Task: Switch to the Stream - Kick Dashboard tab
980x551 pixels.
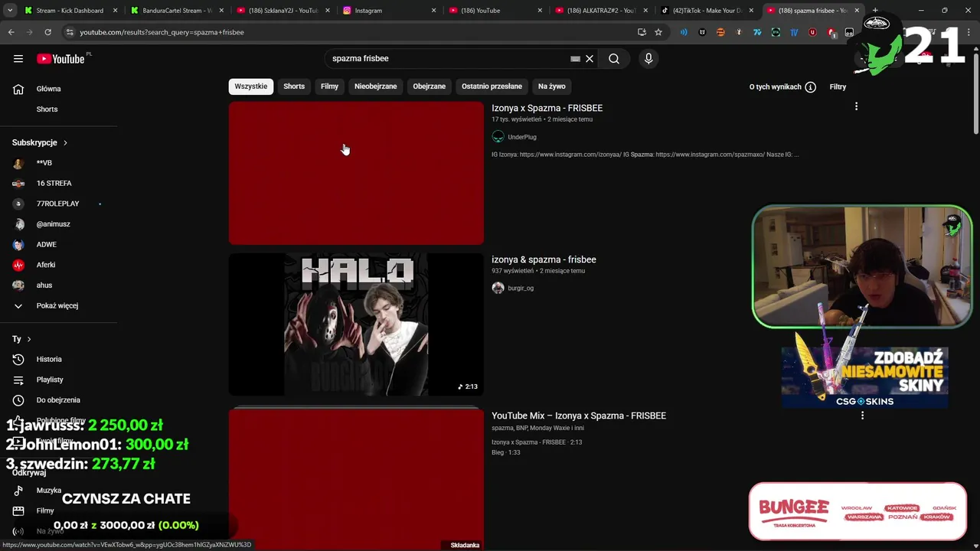Action: click(70, 11)
